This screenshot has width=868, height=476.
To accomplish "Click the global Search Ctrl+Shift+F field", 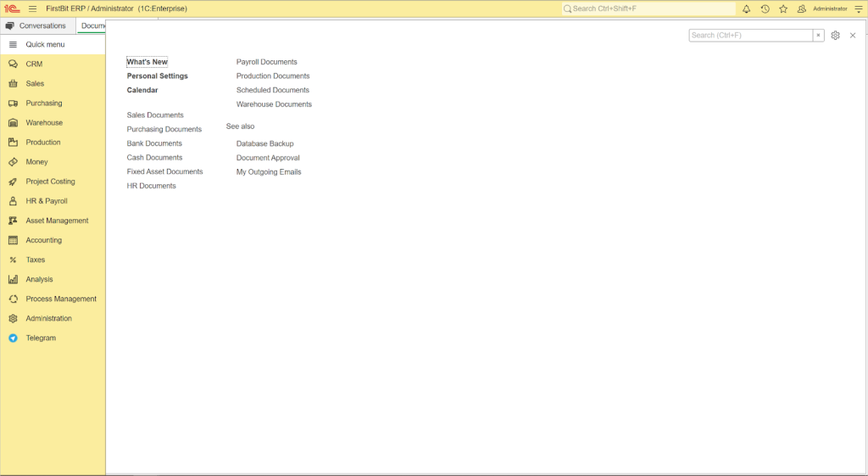I will pos(648,8).
